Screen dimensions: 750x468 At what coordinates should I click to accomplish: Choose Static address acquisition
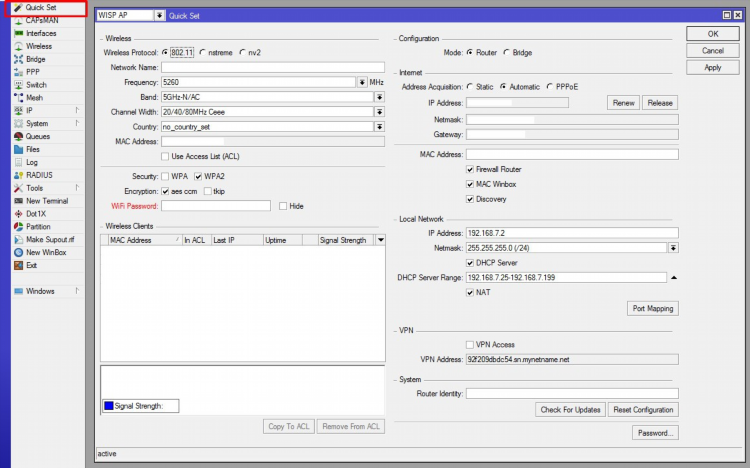[x=470, y=87]
